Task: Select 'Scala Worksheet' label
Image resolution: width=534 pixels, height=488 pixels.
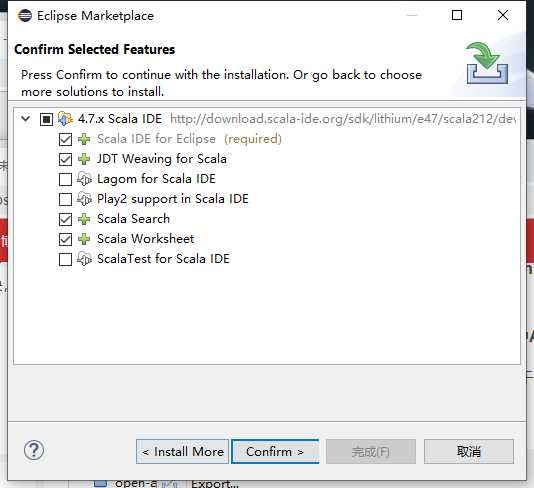Action: click(145, 239)
